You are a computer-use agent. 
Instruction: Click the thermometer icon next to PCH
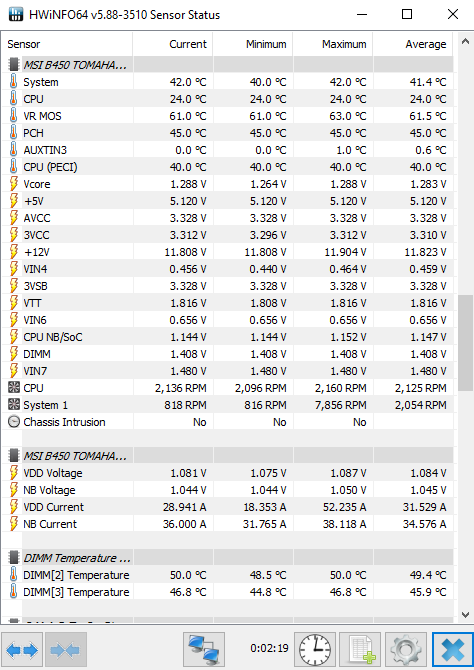click(14, 133)
